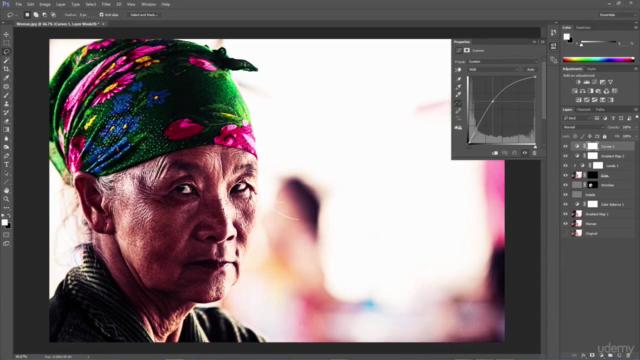Select the Brush tool
The height and width of the screenshot is (360, 640).
(x=6, y=95)
